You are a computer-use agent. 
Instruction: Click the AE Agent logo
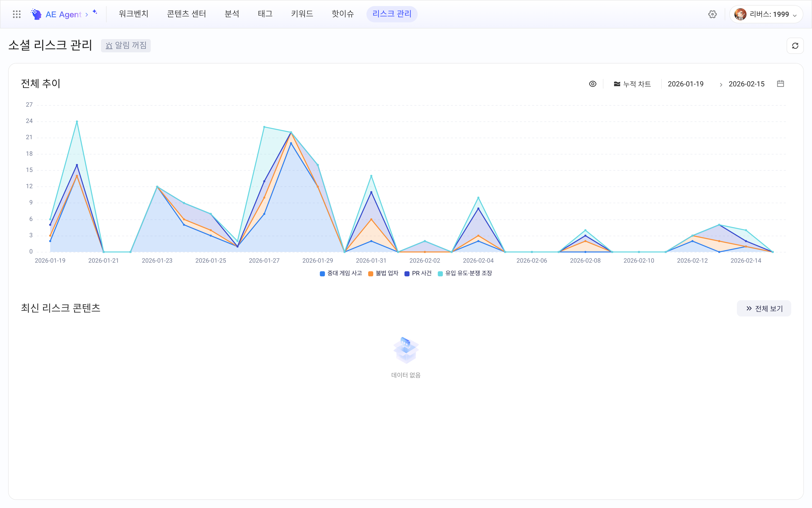56,14
